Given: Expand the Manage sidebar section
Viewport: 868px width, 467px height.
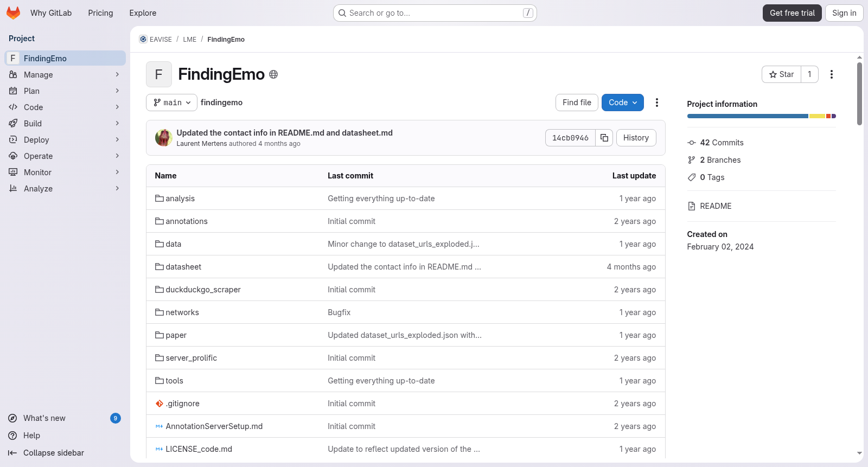Looking at the screenshot, I should [x=65, y=75].
